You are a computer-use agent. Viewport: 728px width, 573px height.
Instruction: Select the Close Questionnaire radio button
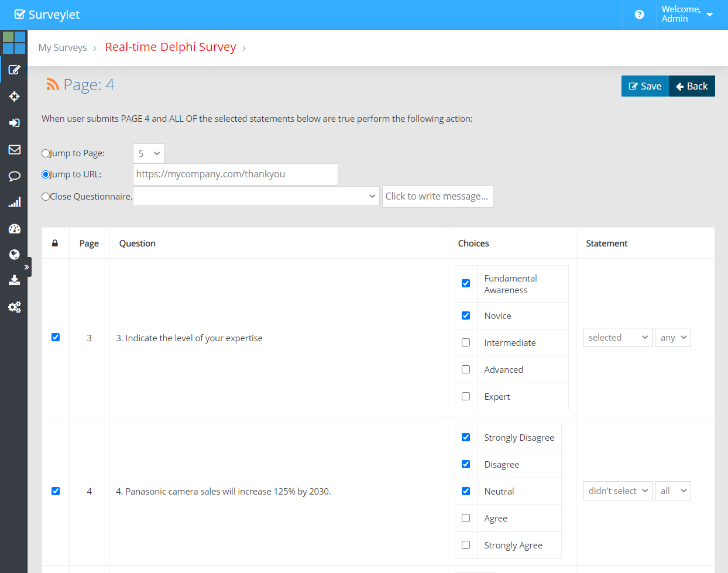[x=46, y=197]
